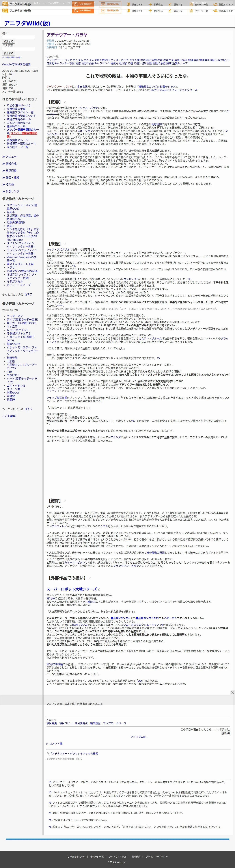Image resolution: width=235 pixels, height=868 pixels.
Task: Click the edit pencil beside 【来歴】 heading
Action: click(x=65, y=244)
